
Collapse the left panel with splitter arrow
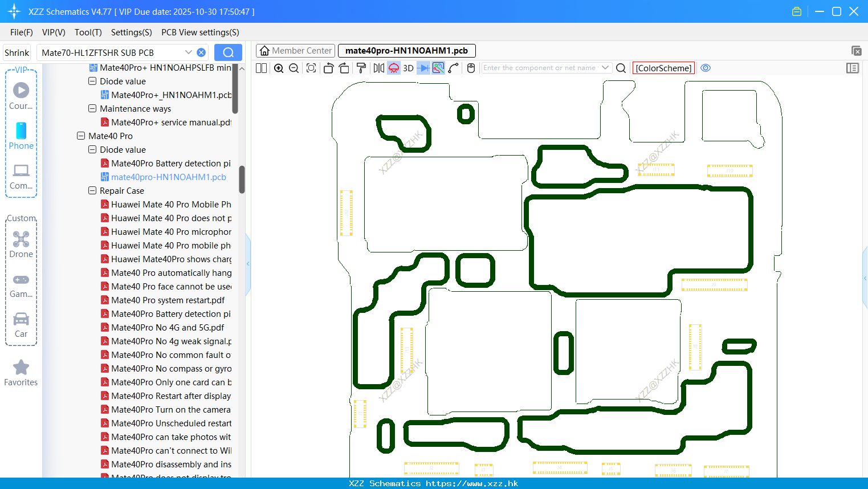pyautogui.click(x=248, y=264)
